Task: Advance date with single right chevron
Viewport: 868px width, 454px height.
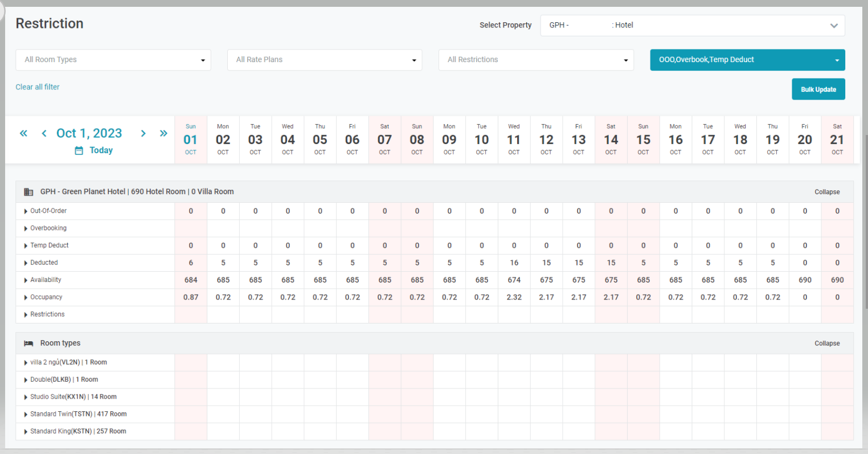Action: [144, 133]
